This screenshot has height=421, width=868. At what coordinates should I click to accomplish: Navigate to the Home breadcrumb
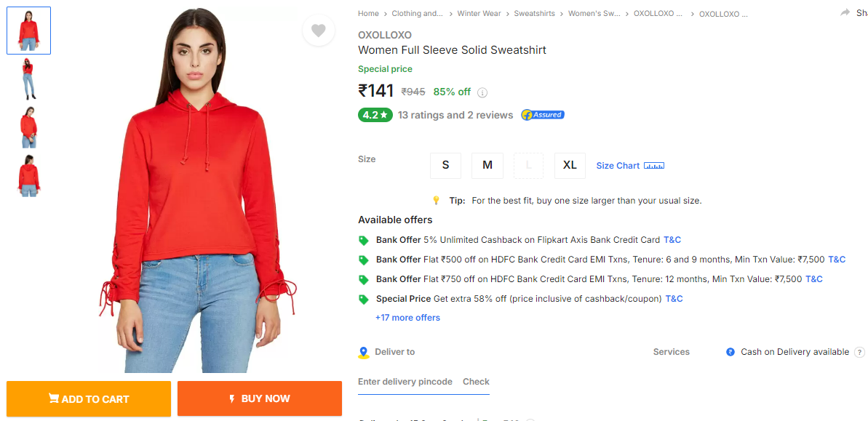point(368,14)
